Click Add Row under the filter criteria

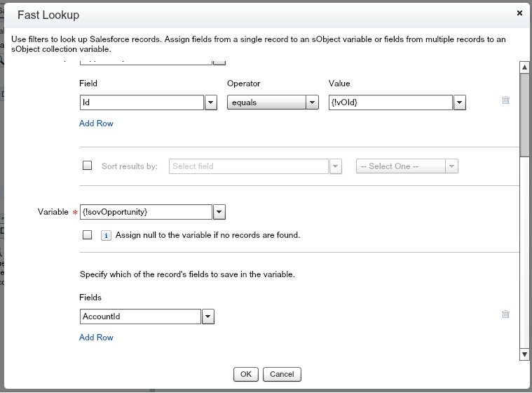click(x=96, y=124)
